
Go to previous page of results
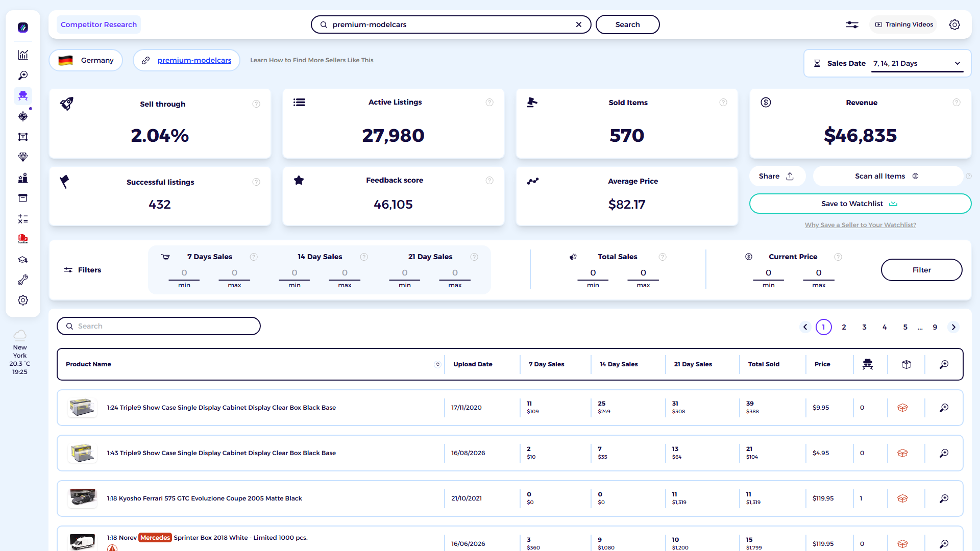[805, 327]
